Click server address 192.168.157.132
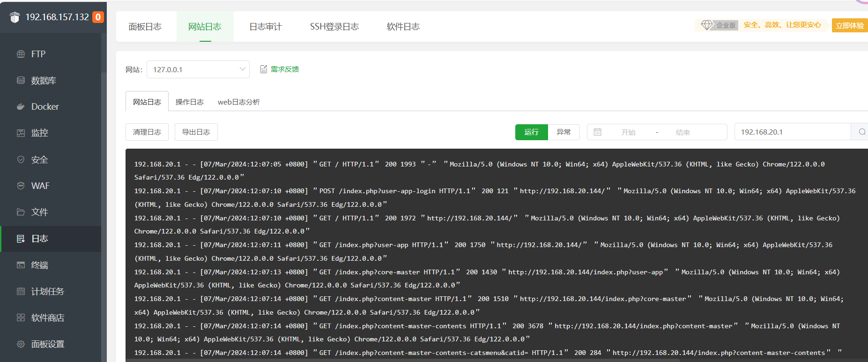Viewport: 868px width, 362px height. coord(57,17)
